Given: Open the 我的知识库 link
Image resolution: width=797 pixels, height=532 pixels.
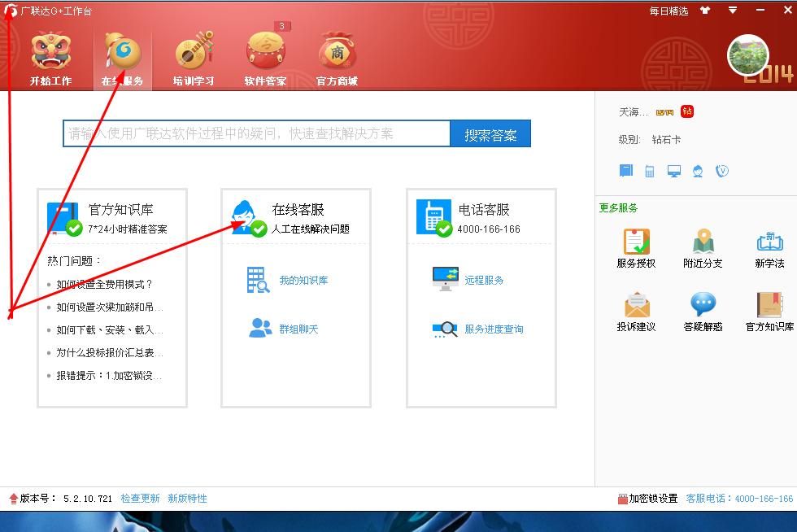Looking at the screenshot, I should click(303, 281).
